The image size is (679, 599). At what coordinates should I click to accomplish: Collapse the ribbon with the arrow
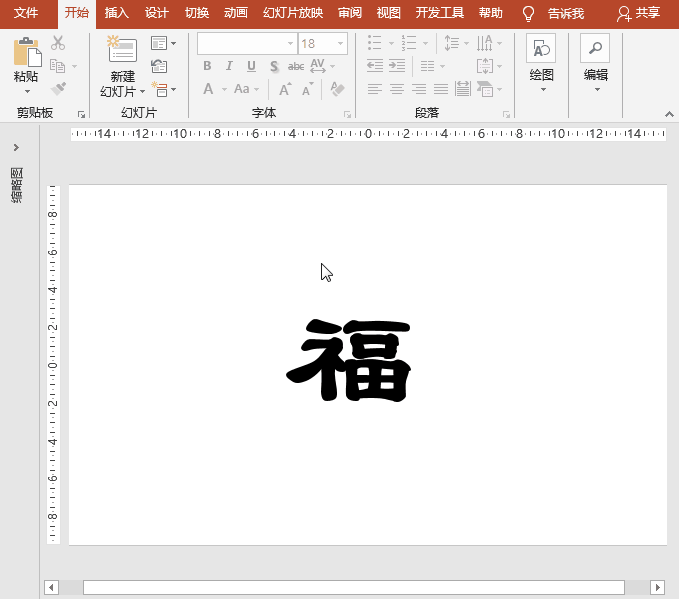click(669, 114)
